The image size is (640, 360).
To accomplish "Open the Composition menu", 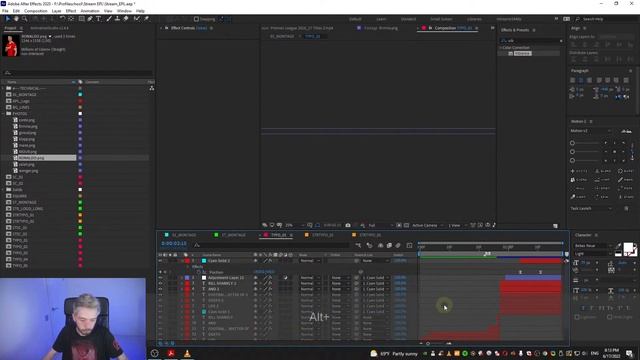I will (x=36, y=11).
